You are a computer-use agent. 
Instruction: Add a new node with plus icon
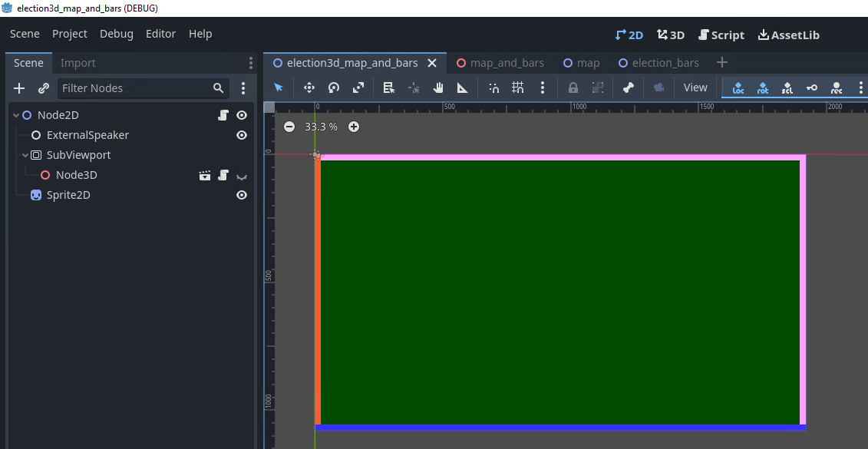tap(19, 88)
